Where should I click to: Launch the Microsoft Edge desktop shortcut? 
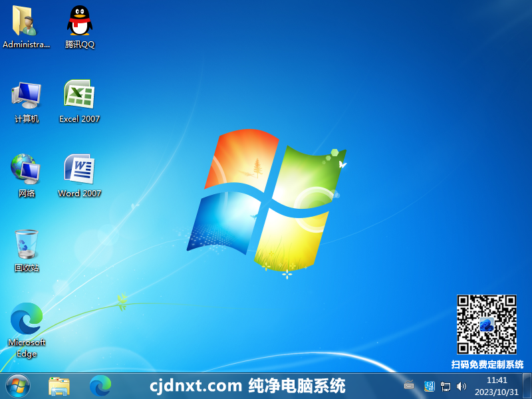pos(27,319)
